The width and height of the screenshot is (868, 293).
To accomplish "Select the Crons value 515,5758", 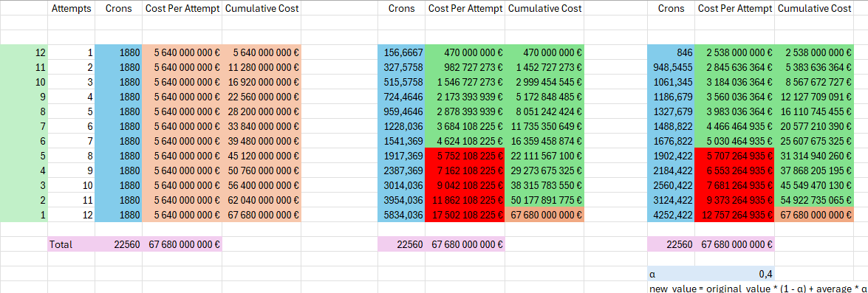I will pos(401,82).
